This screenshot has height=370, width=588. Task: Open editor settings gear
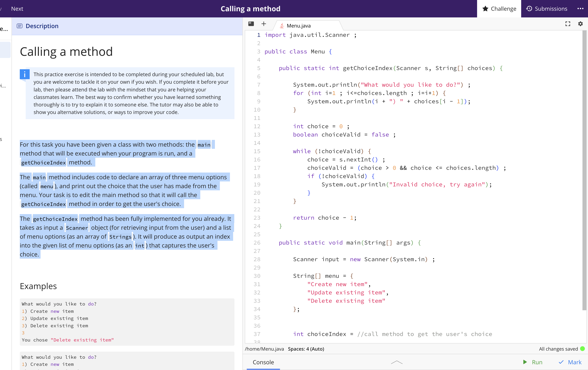click(x=580, y=24)
